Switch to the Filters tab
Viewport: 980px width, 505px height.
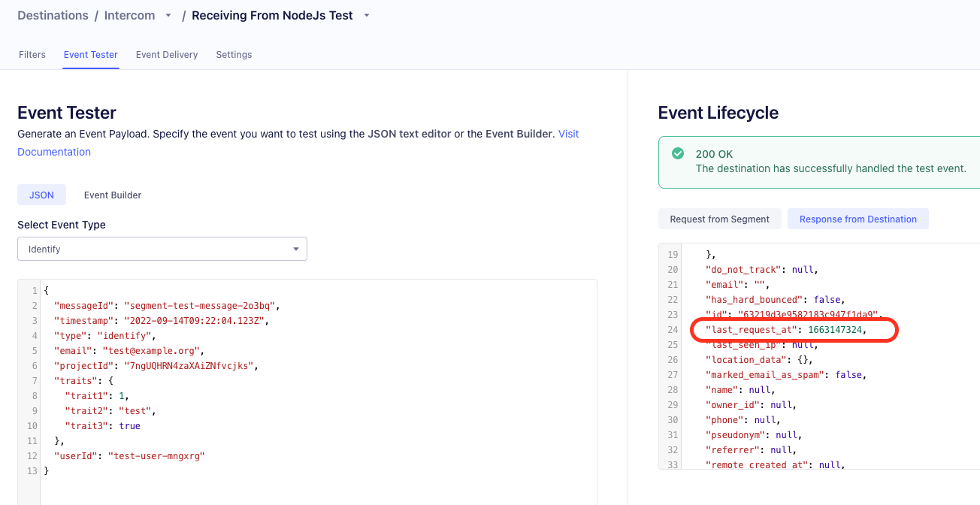pos(32,54)
